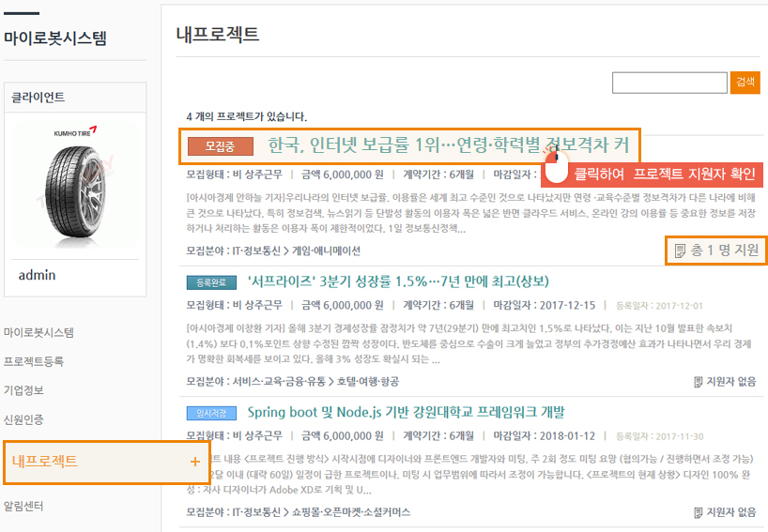Open the '서프라이즈' 3분기 성장률 project
The image size is (768, 532).
coord(398,281)
